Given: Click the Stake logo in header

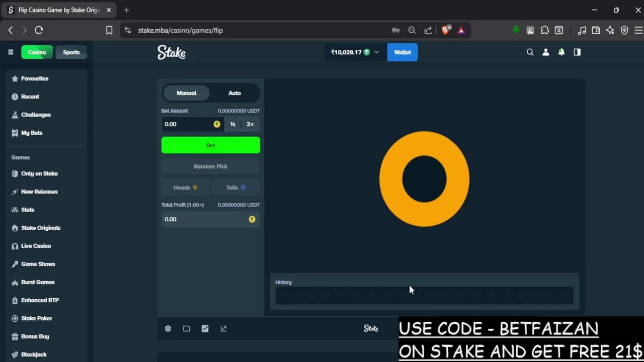Looking at the screenshot, I should tap(172, 52).
